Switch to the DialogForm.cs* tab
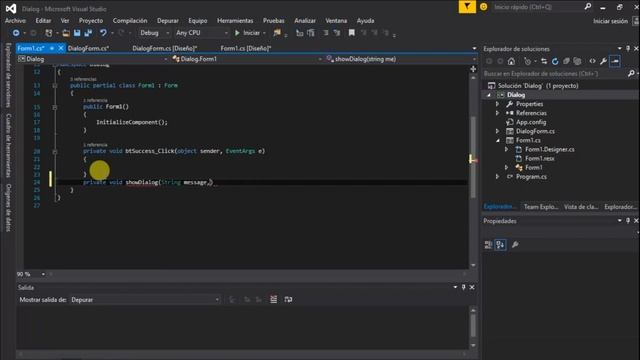Image resolution: width=640 pixels, height=360 pixels. pos(88,48)
